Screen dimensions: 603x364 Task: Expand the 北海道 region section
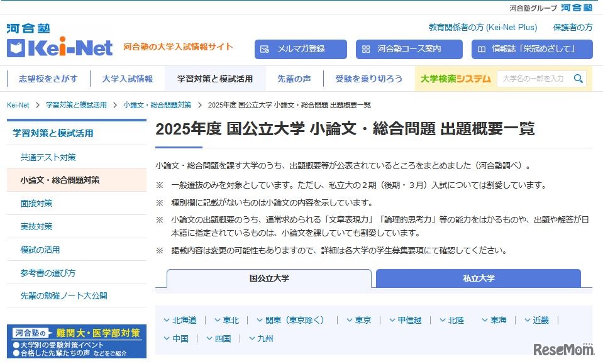coord(181,319)
